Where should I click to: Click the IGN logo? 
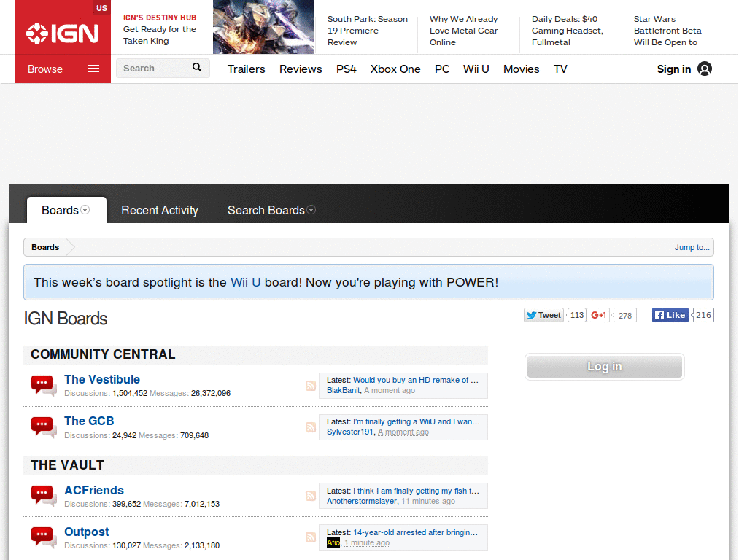(63, 34)
